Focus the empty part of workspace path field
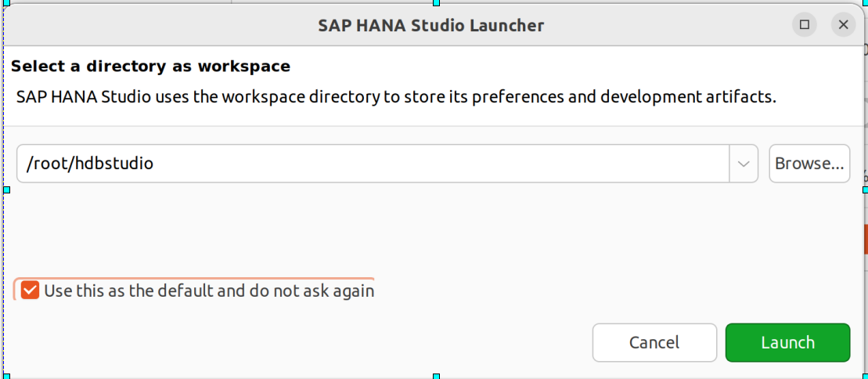The image size is (868, 379). click(443, 164)
